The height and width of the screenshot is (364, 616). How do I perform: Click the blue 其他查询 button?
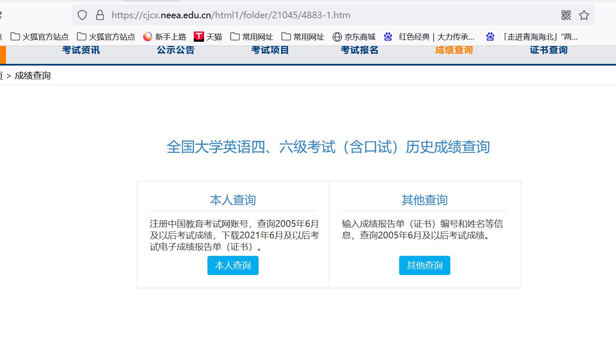[x=424, y=265]
